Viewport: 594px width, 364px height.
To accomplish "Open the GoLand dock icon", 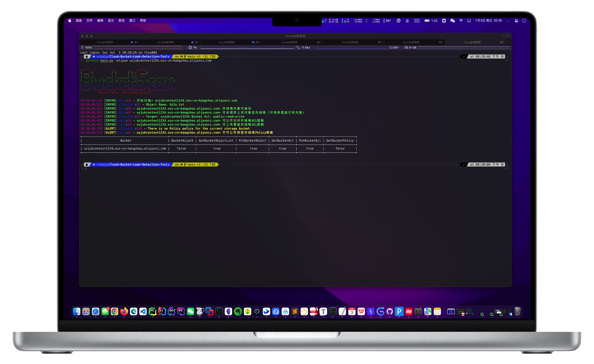I will pyautogui.click(x=171, y=312).
